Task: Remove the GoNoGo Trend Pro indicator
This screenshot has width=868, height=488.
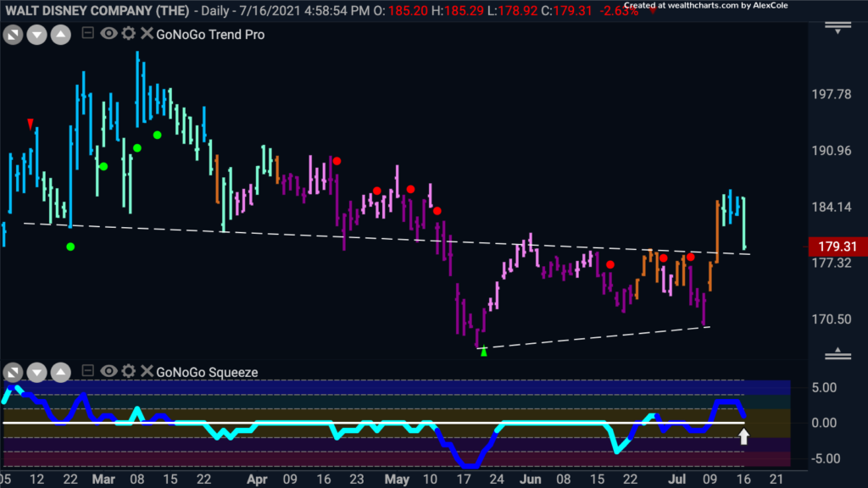Action: coord(147,34)
